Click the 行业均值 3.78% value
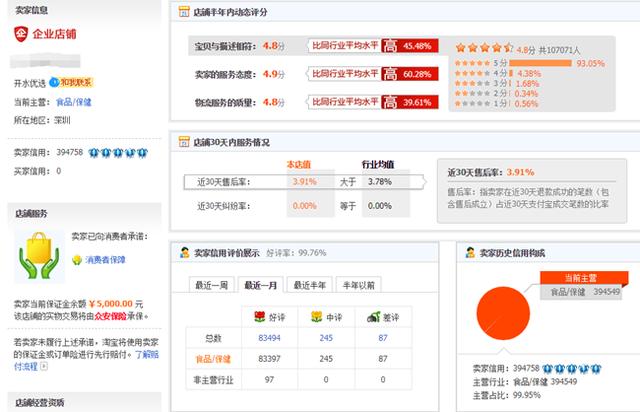 point(380,182)
